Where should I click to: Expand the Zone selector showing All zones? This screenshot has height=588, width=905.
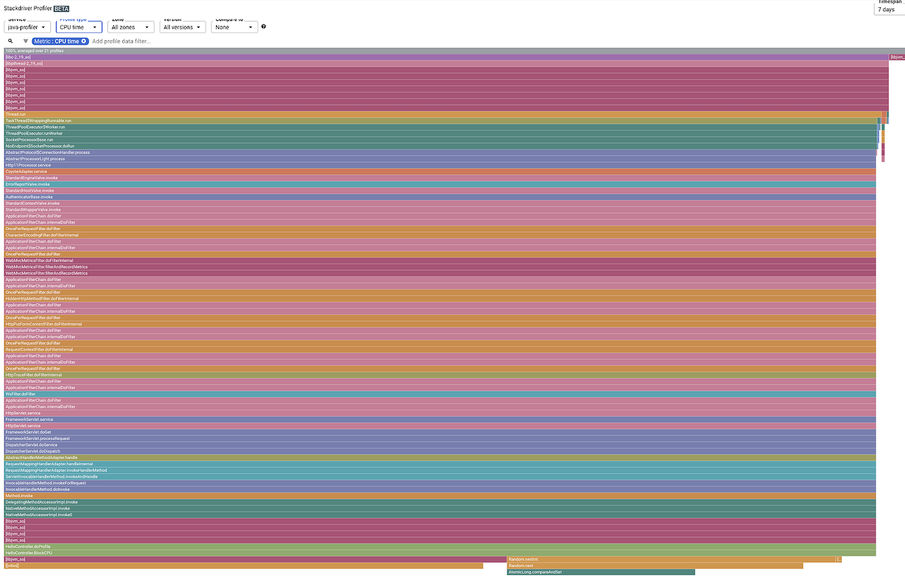click(131, 26)
